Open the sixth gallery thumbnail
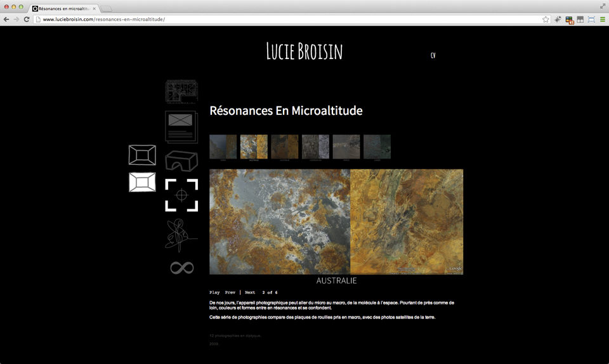The width and height of the screenshot is (609, 364). (377, 146)
